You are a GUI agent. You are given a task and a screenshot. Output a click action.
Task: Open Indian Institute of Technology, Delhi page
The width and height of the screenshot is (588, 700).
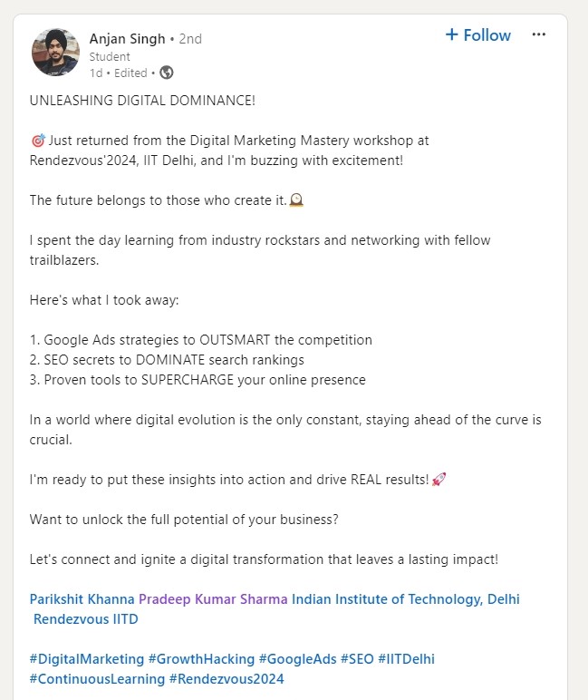coord(405,599)
